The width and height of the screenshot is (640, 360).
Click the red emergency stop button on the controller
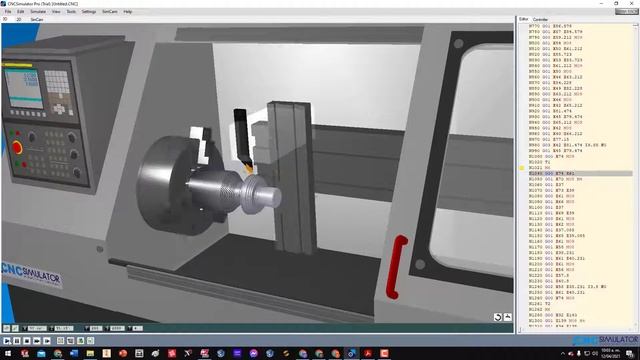17,147
